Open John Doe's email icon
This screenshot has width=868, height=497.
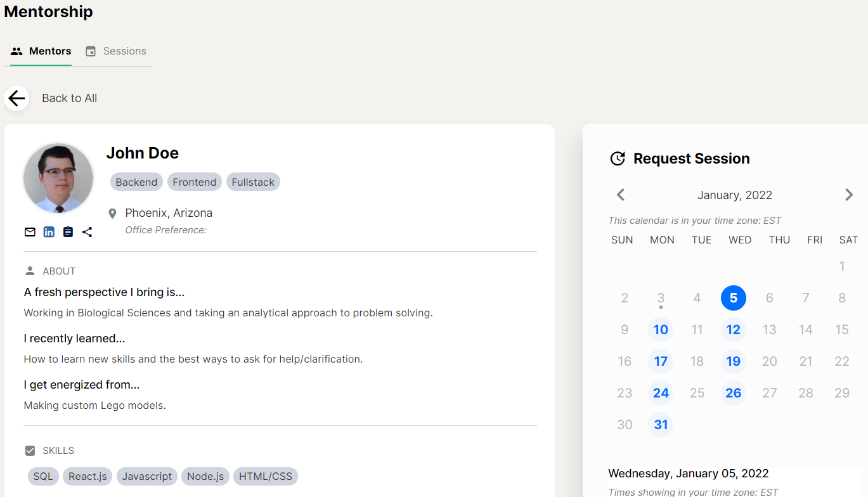point(30,232)
